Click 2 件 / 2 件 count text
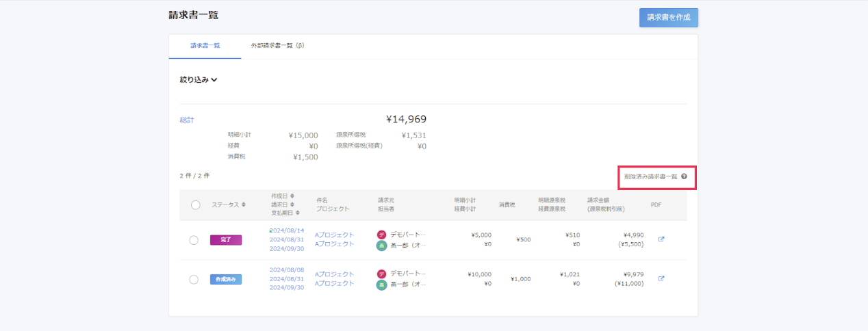This screenshot has width=868, height=331. (x=194, y=176)
